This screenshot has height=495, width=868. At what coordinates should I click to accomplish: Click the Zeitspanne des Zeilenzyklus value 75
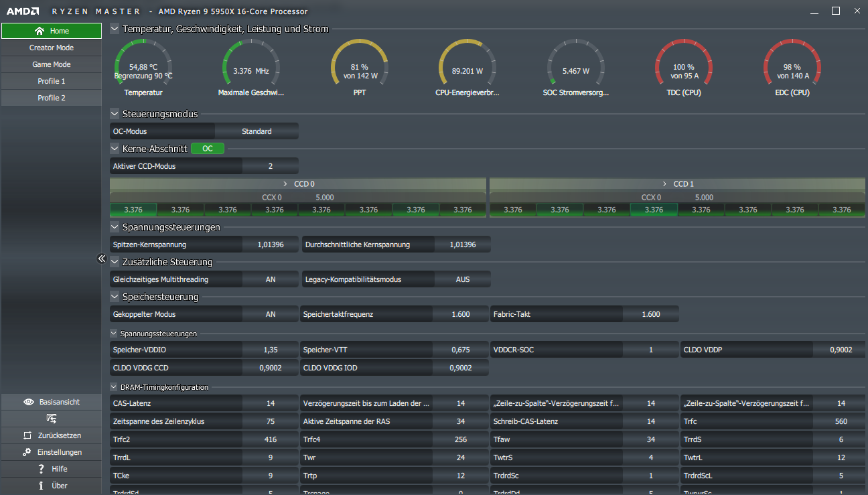click(x=271, y=421)
